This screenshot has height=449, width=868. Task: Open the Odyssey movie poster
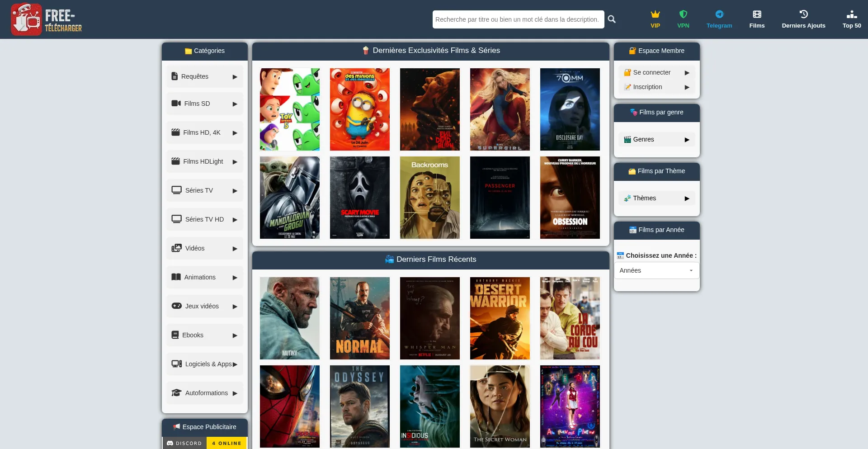(x=360, y=406)
